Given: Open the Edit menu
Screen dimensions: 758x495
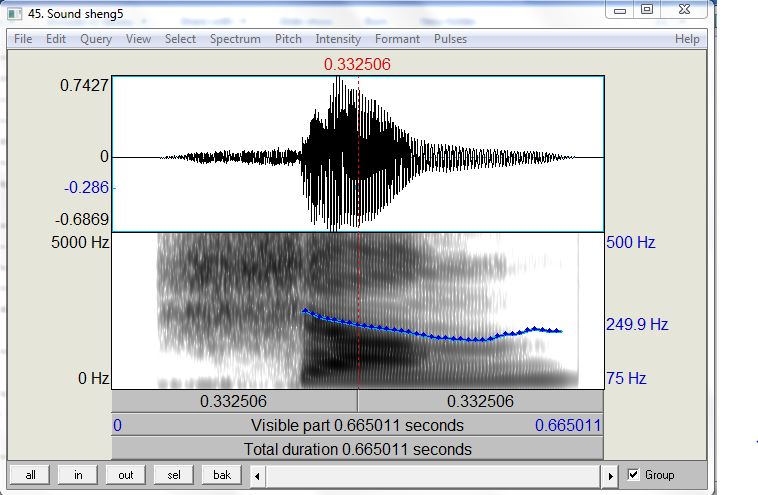Looking at the screenshot, I should tap(56, 39).
